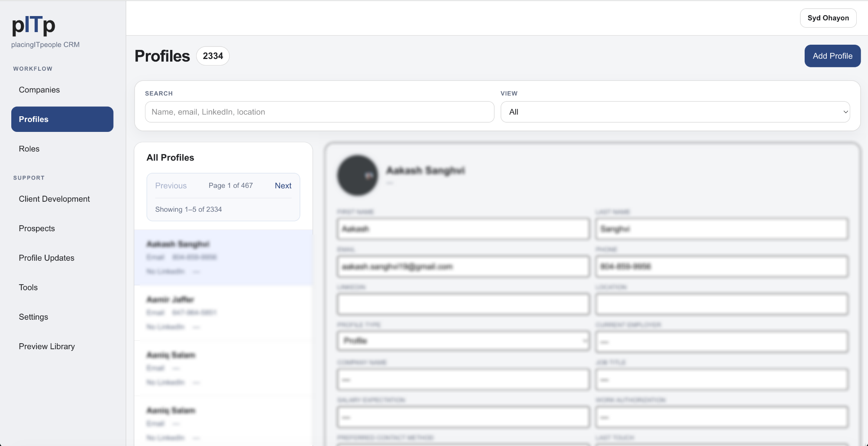Click the First Name input field
Screen dimensions: 868x446
(463, 229)
